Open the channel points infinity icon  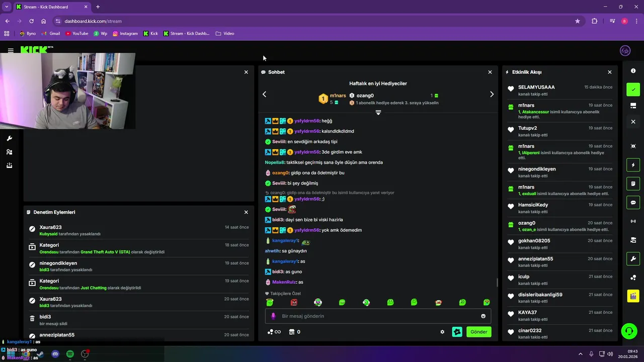pos(274,332)
